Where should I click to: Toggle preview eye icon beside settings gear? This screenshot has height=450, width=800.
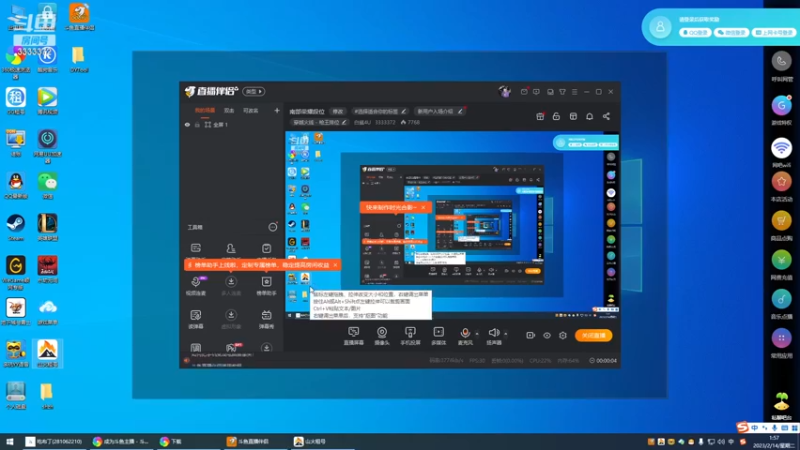[546, 335]
